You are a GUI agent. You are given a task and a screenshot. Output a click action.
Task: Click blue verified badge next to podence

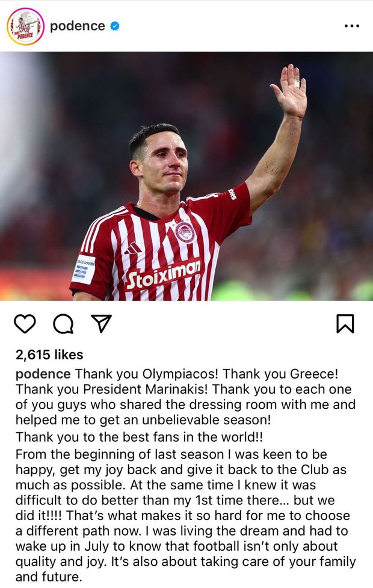(115, 26)
